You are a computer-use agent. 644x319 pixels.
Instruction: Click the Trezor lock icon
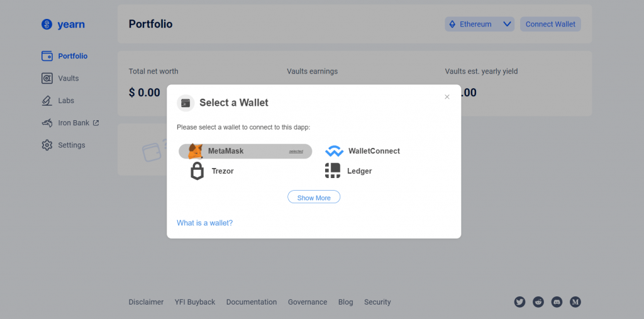pyautogui.click(x=197, y=171)
